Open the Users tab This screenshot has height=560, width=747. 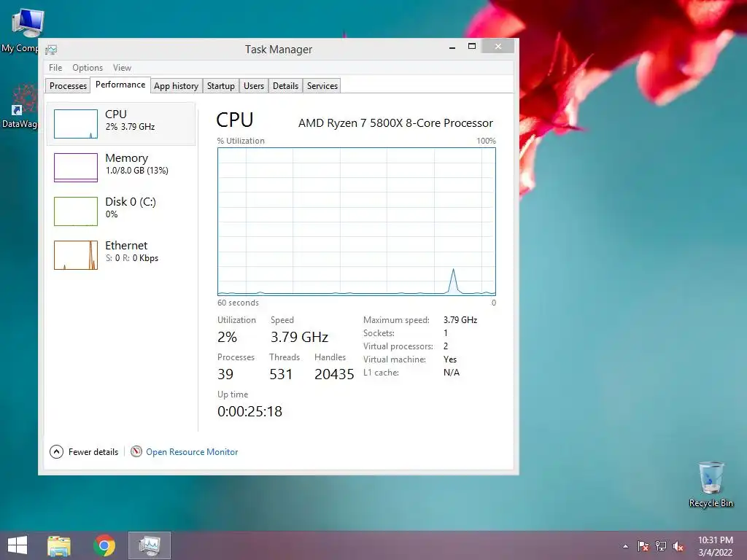pyautogui.click(x=254, y=86)
